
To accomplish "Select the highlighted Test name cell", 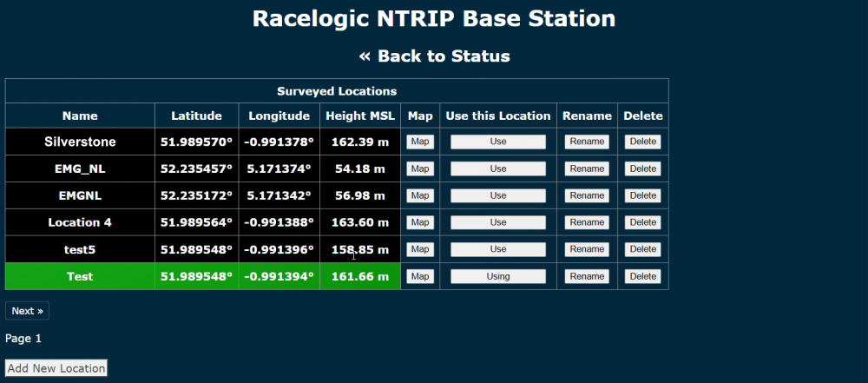I will (80, 276).
